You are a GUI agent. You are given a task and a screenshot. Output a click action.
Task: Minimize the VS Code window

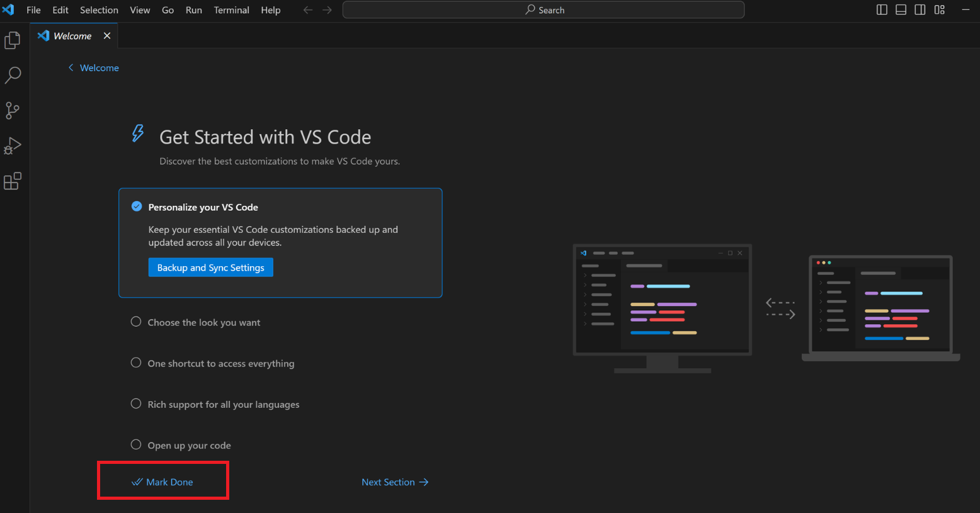[966, 10]
